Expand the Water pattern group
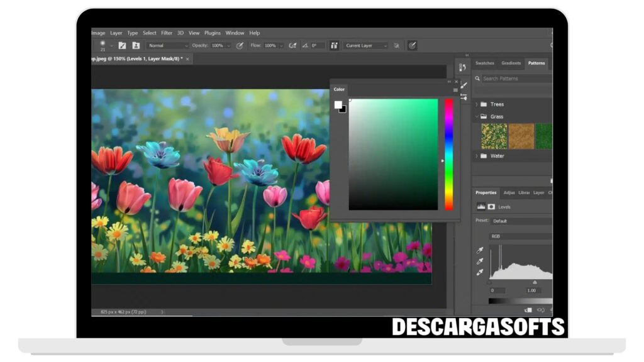Image resolution: width=644 pixels, height=362 pixels. pyautogui.click(x=477, y=156)
